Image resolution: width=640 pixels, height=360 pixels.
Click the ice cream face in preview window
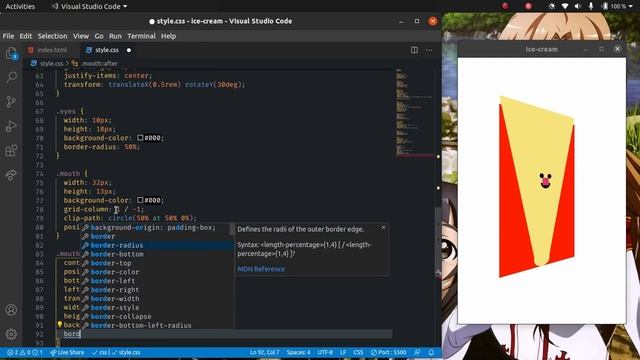545,180
